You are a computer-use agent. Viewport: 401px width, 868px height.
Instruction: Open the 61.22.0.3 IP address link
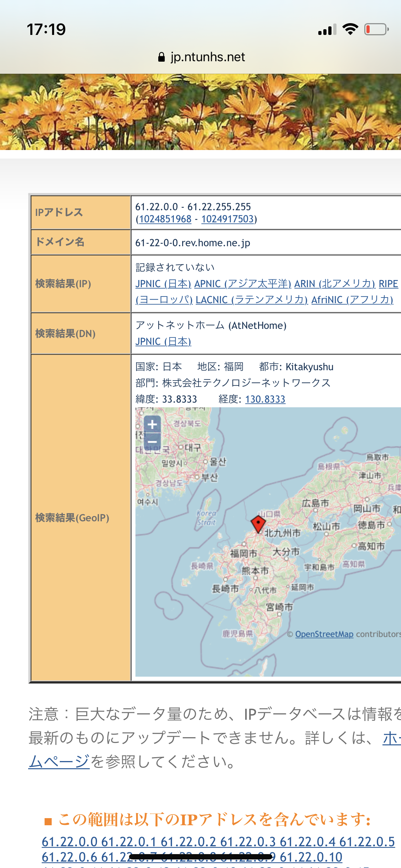pyautogui.click(x=248, y=842)
